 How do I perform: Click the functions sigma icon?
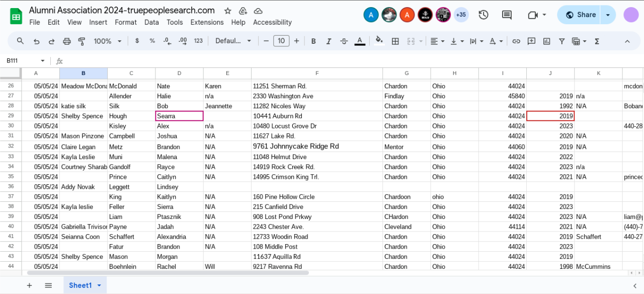[x=597, y=41]
